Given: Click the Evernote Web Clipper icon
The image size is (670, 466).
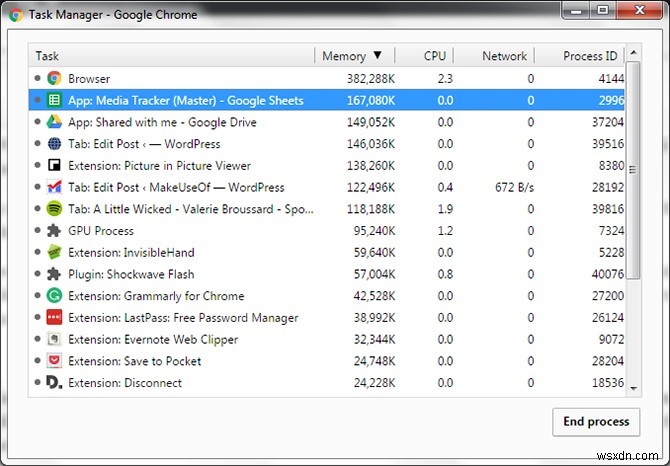Looking at the screenshot, I should tap(54, 339).
